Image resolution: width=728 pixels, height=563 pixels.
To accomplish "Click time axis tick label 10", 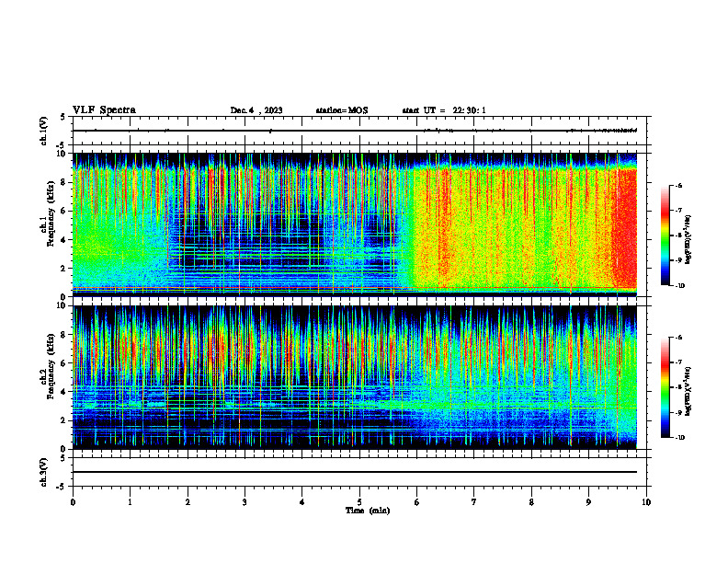I will [646, 502].
